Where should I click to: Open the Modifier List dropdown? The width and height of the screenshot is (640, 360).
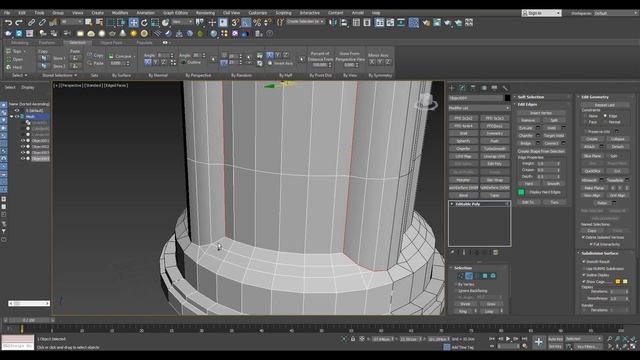479,108
